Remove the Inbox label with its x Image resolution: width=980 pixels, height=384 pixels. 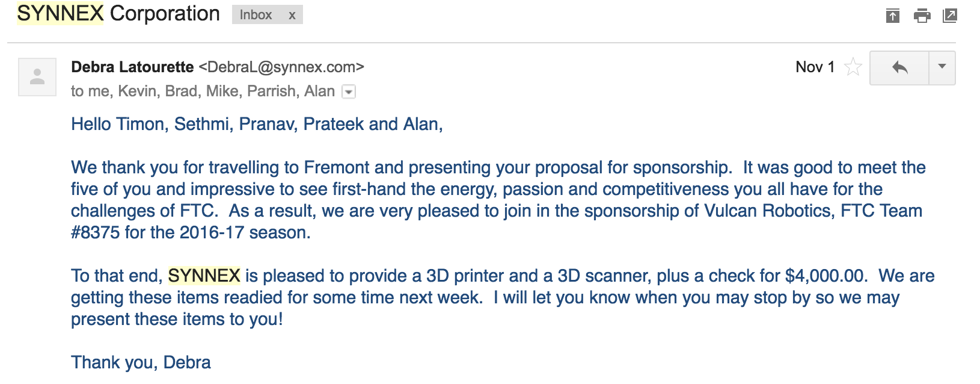tap(292, 15)
